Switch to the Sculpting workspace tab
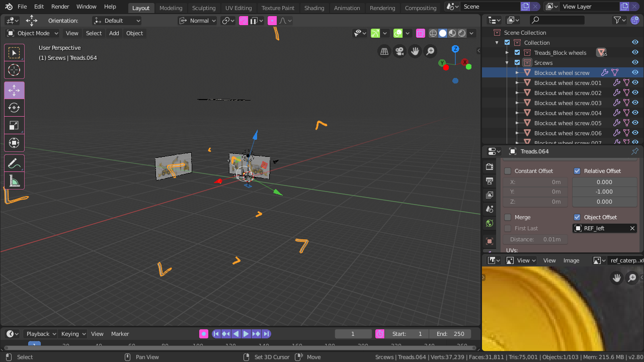Viewport: 644px width, 362px height. tap(204, 8)
